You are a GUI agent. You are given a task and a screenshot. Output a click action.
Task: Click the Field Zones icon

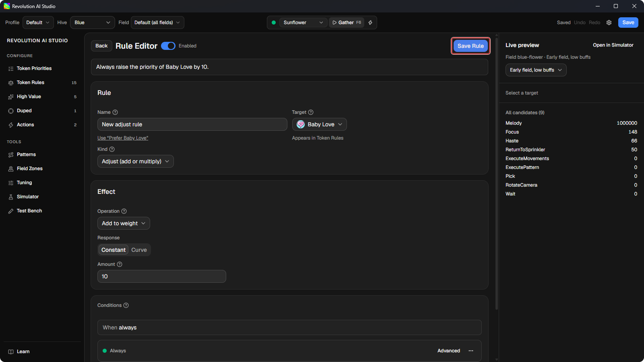tap(11, 169)
